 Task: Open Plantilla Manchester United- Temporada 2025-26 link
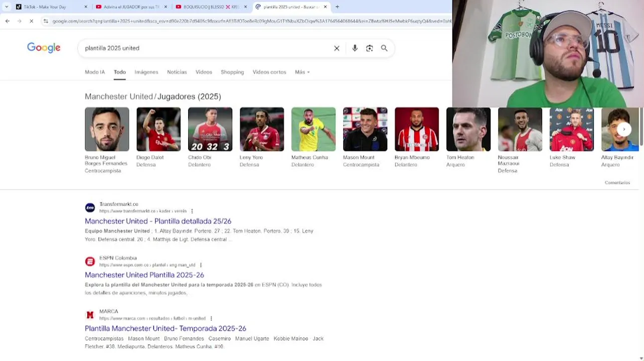[x=166, y=328]
